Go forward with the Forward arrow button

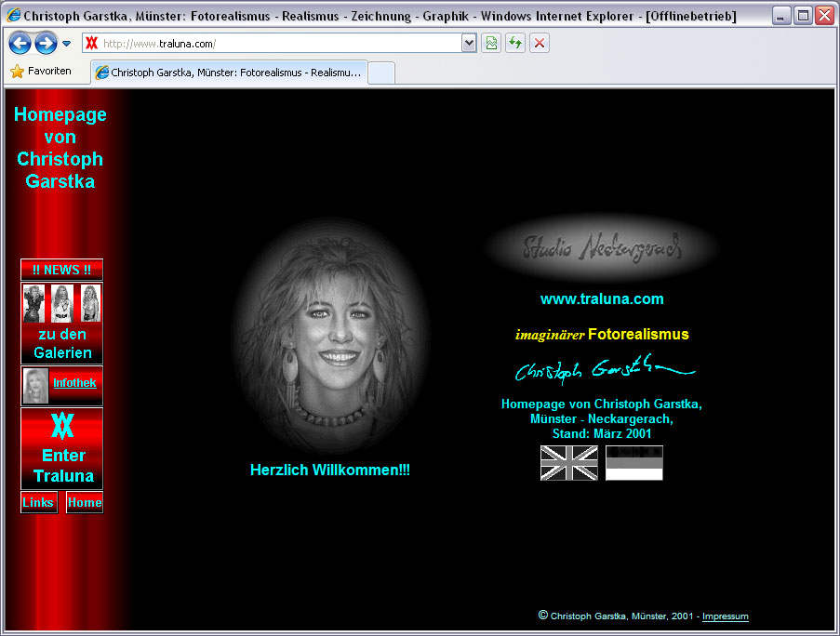pos(47,44)
